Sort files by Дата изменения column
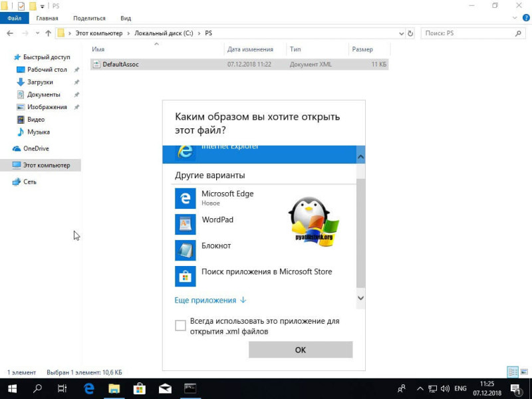Viewport: 532px width, 399px height. [250, 49]
